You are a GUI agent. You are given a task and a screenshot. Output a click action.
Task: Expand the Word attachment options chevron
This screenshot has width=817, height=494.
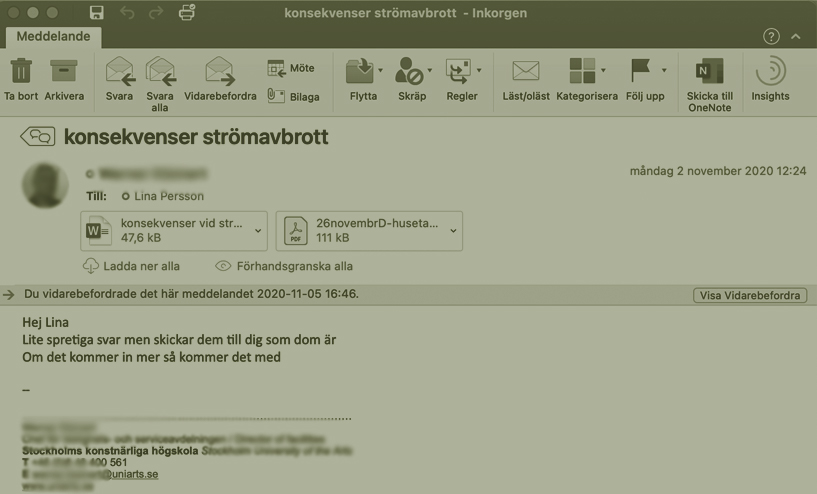[258, 231]
